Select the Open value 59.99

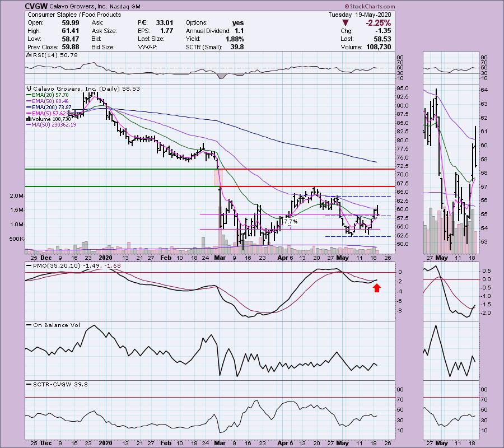(x=71, y=23)
